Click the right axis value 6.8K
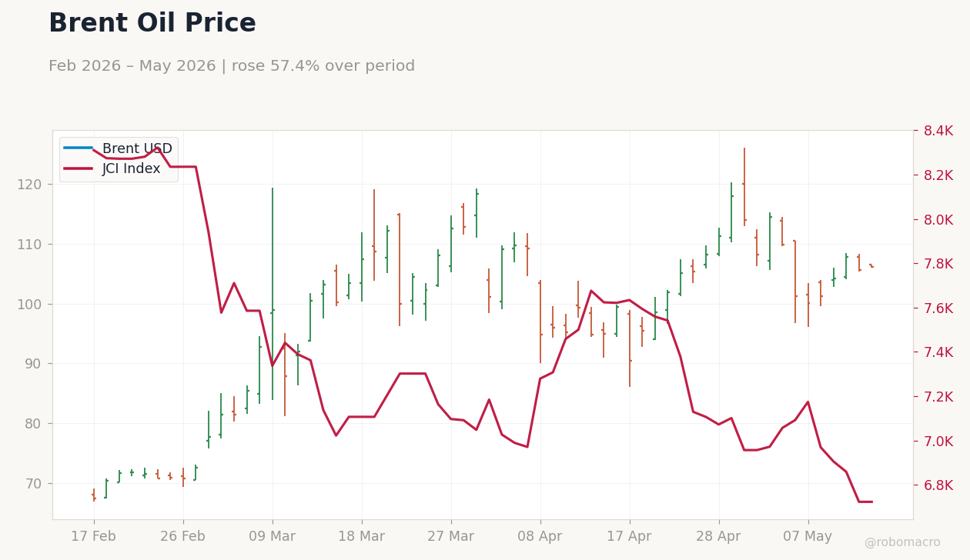The image size is (970, 560). 938,485
